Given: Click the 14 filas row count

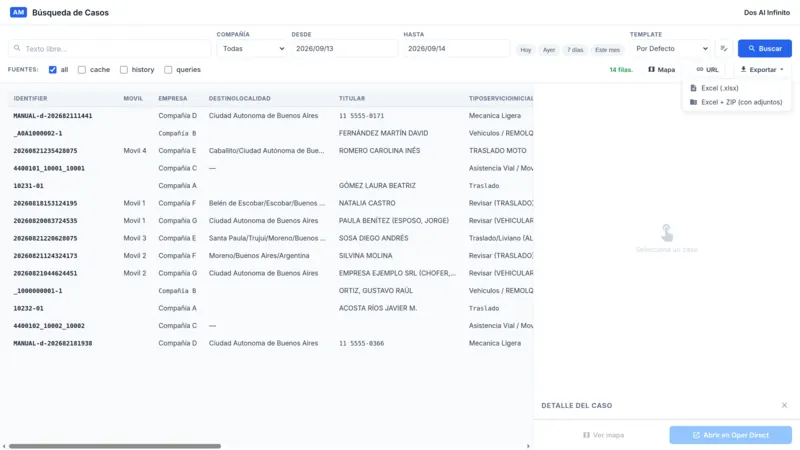Looking at the screenshot, I should pos(621,69).
